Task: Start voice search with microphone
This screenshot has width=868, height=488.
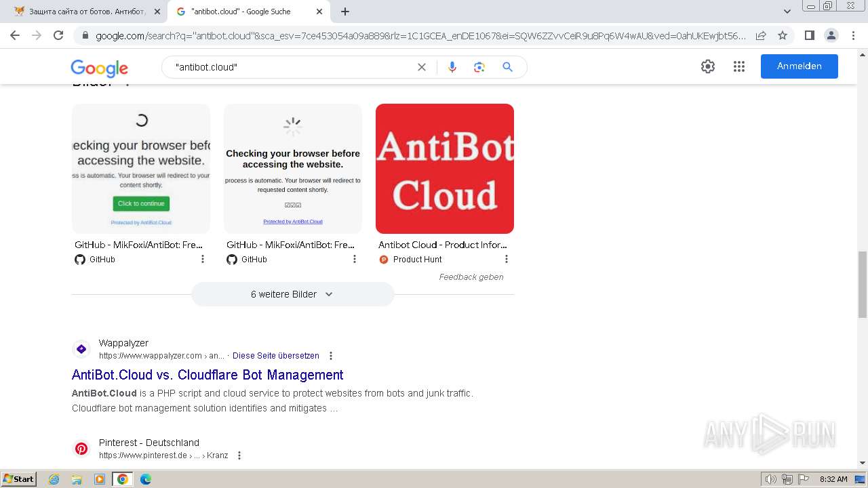Action: tap(452, 67)
